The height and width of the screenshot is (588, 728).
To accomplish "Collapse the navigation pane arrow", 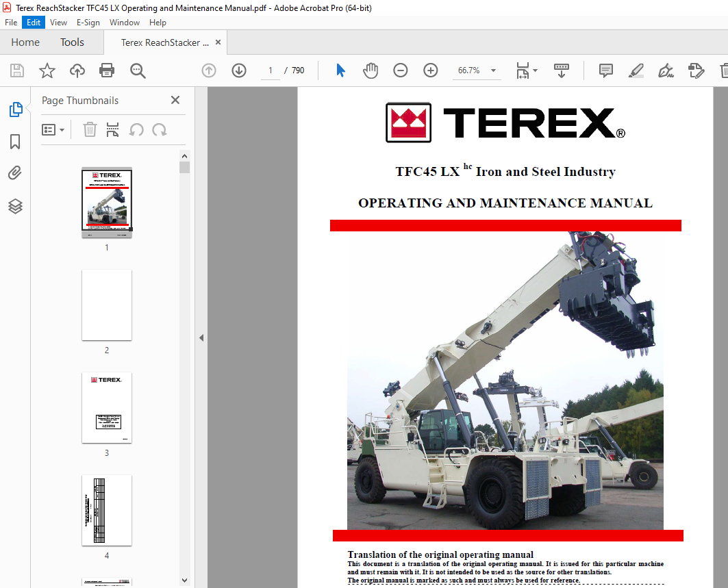I will pyautogui.click(x=201, y=338).
